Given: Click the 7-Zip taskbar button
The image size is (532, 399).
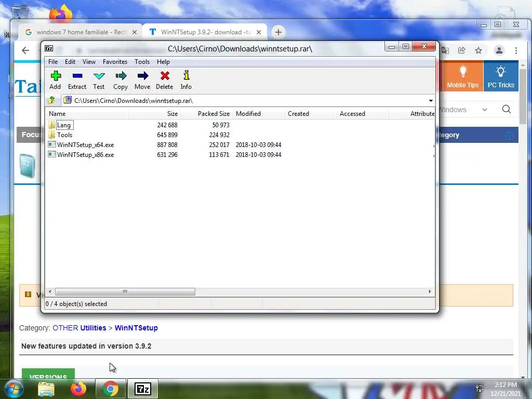Looking at the screenshot, I should pyautogui.click(x=142, y=389).
